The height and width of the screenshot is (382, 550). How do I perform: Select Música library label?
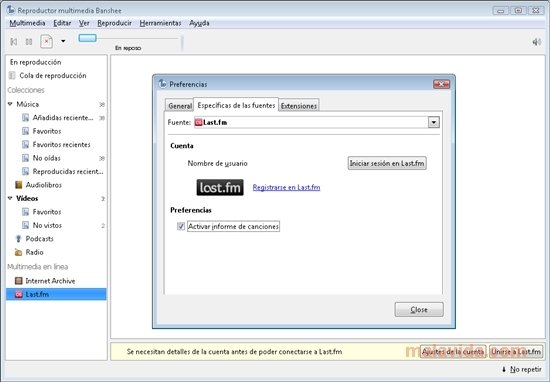(x=28, y=104)
